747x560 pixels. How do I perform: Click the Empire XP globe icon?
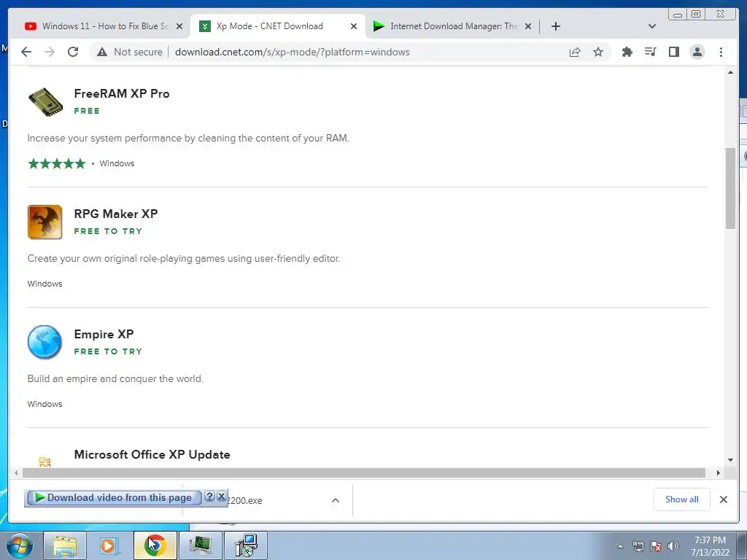pyautogui.click(x=44, y=342)
